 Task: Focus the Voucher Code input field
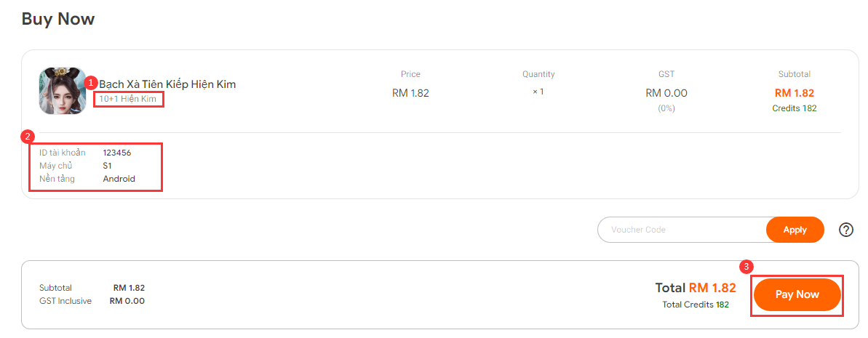click(x=682, y=230)
